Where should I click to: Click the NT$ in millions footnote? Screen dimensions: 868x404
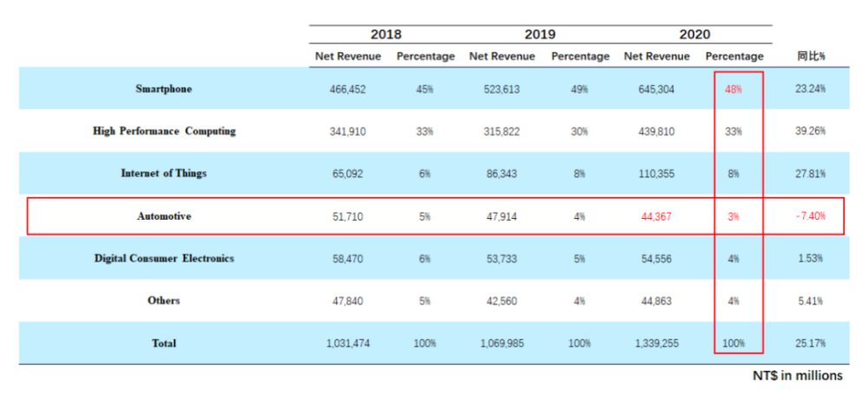click(797, 376)
